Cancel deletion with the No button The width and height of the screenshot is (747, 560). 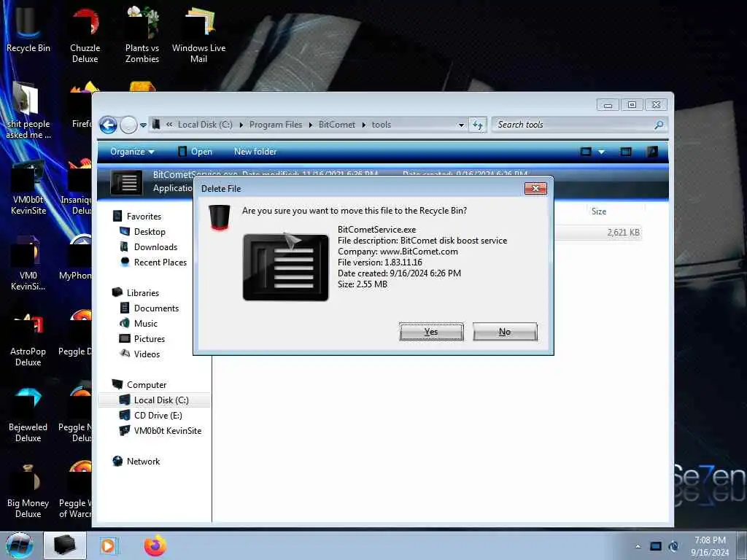[505, 332]
